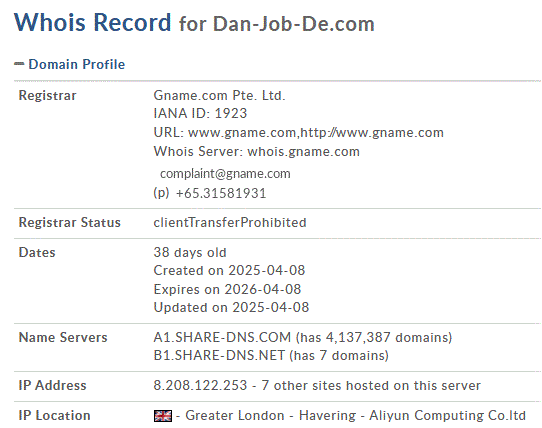Screen dimensions: 542x428
Task: Click the UK flag icon
Action: 162,416
